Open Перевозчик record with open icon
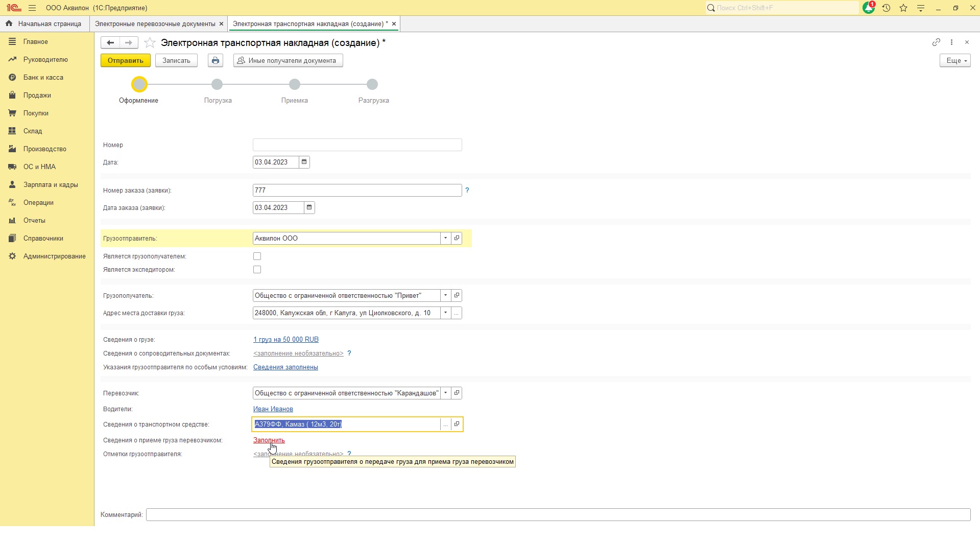This screenshot has width=980, height=543. [457, 393]
